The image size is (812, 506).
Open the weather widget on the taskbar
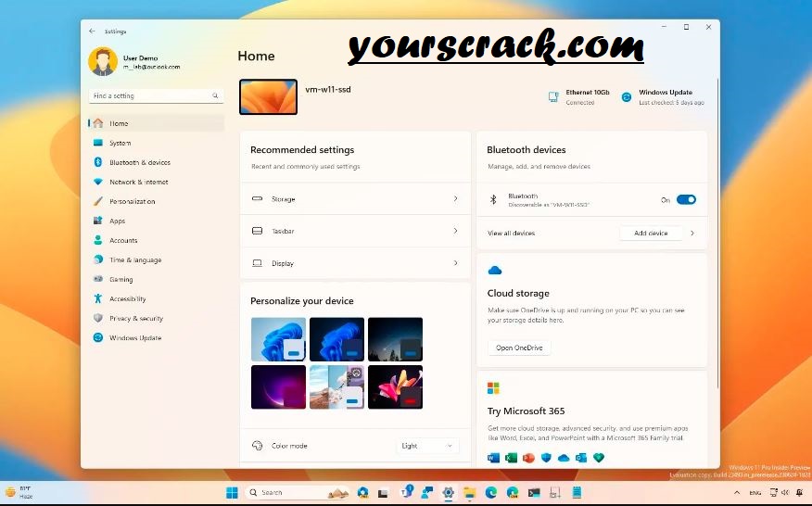(x=19, y=492)
